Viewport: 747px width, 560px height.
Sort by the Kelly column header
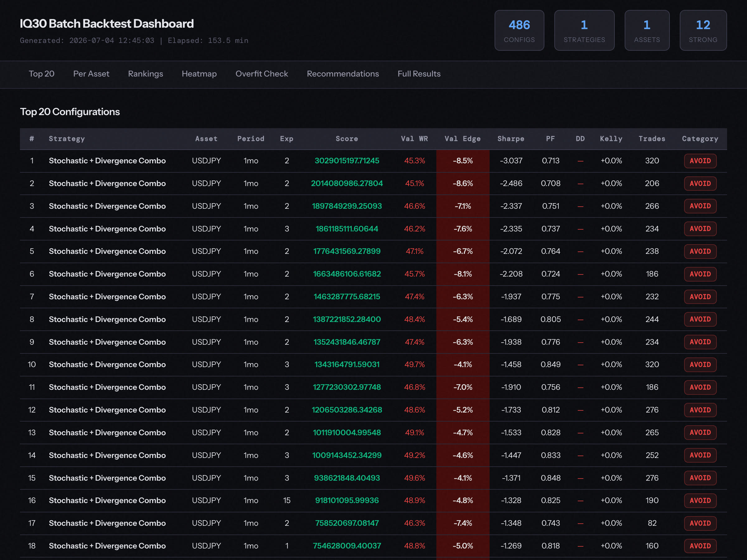[611, 139]
